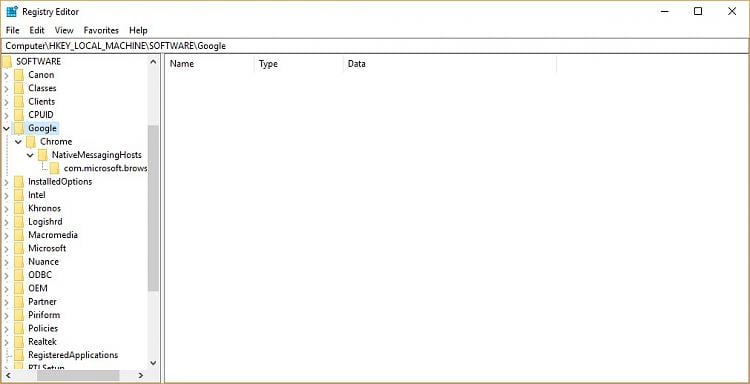Open the View menu
Screen dimensions: 750x384
pyautogui.click(x=64, y=30)
